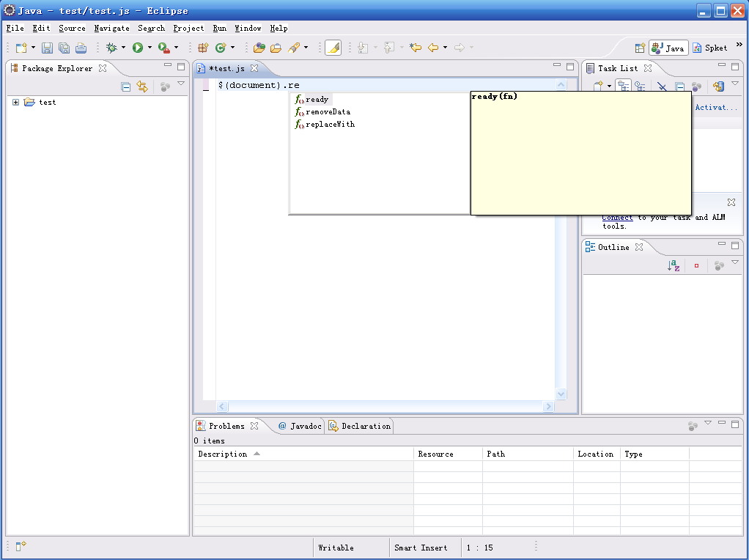Toggle Mark Occurrences highlighter button
This screenshot has height=560, width=749.
pos(333,48)
